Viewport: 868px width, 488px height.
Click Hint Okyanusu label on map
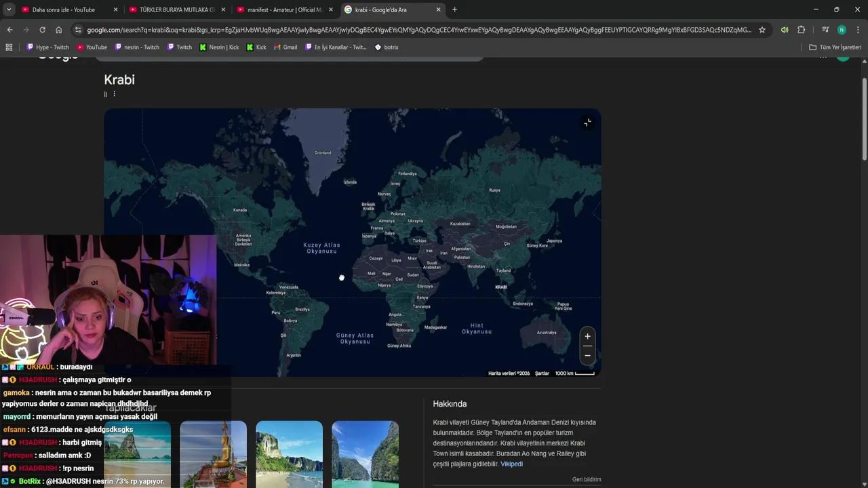tap(477, 329)
